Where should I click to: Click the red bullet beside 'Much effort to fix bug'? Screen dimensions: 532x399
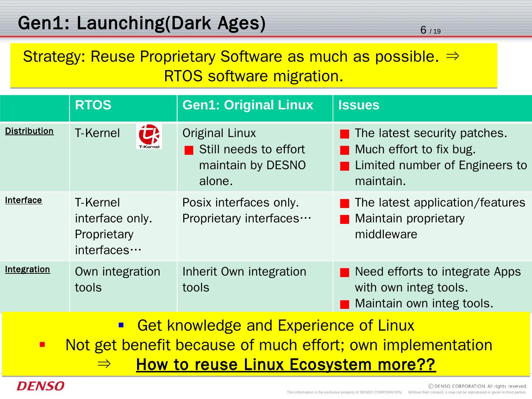pyautogui.click(x=344, y=150)
